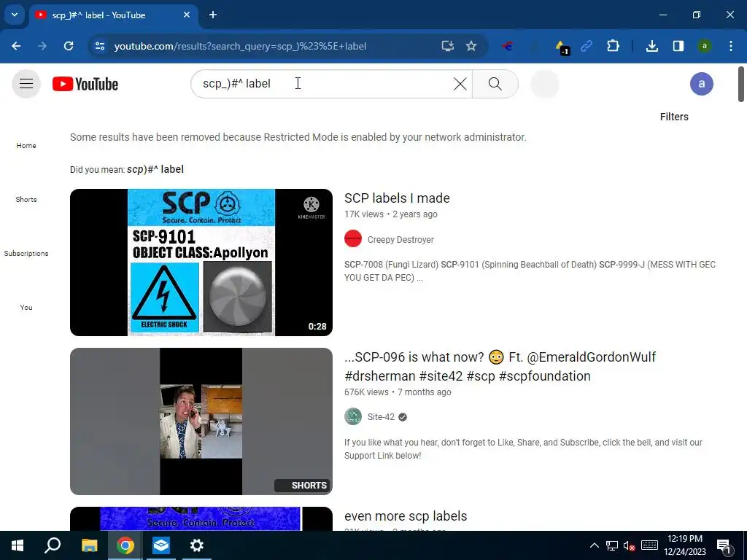Click the SCP-096 is what now video title

(500, 367)
